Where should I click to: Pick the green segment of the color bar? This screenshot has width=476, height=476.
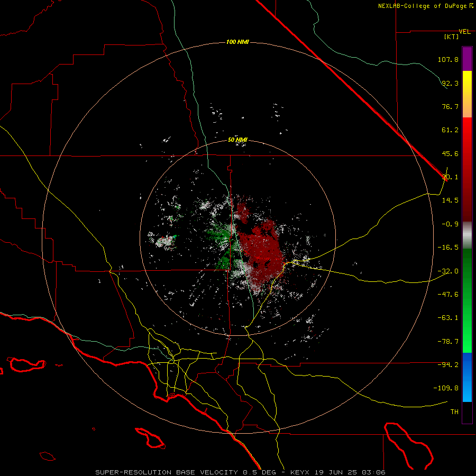[467, 300]
